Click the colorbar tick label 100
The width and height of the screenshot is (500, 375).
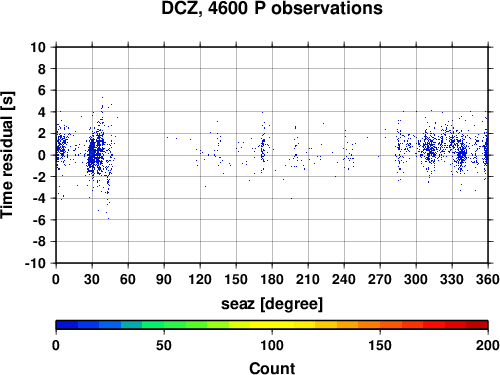pos(272,345)
